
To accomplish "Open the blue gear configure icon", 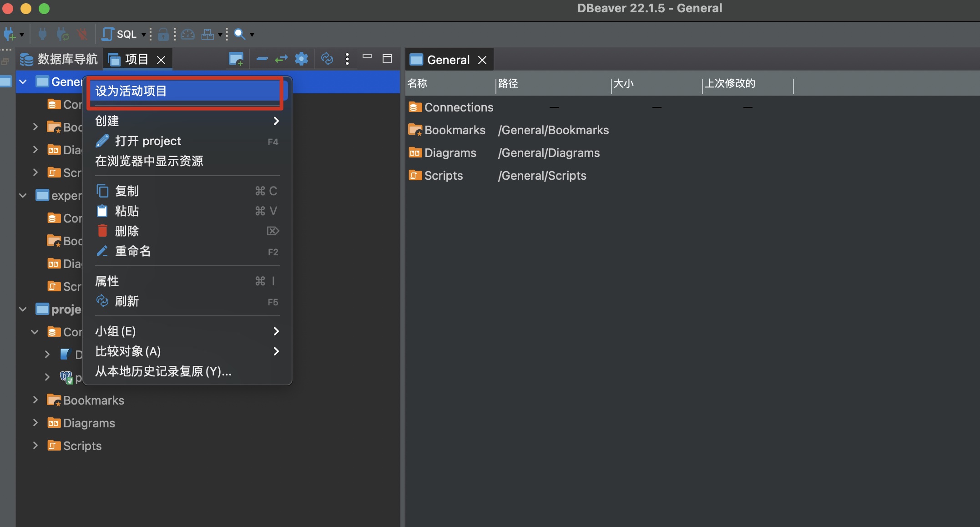I will point(301,59).
